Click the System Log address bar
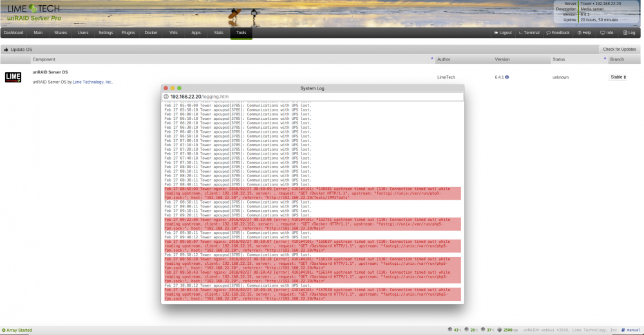 [312, 97]
